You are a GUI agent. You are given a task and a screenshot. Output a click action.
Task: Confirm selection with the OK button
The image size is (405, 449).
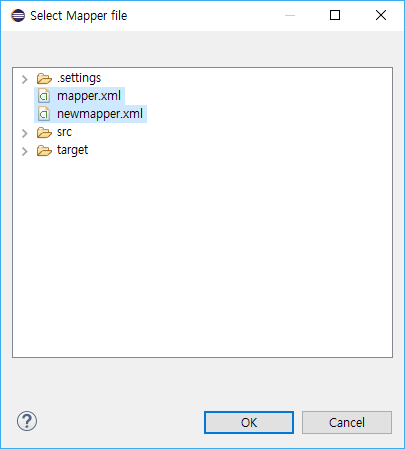pos(249,423)
